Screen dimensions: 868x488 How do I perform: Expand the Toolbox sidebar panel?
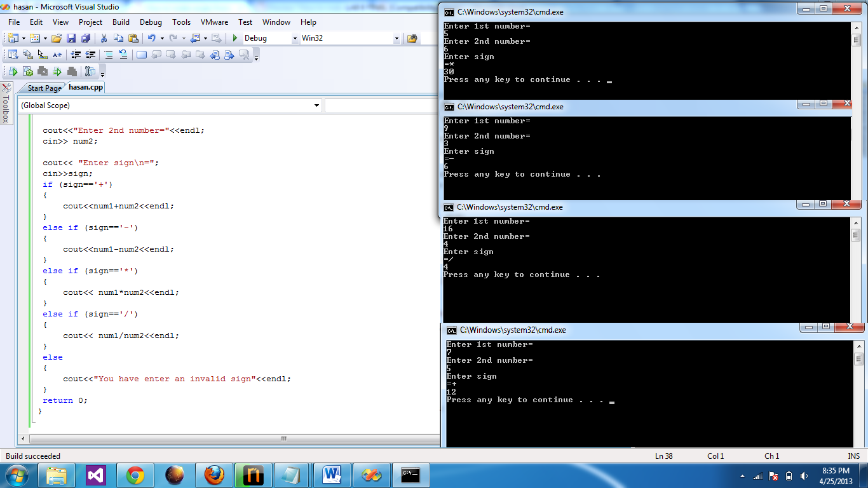click(x=6, y=109)
